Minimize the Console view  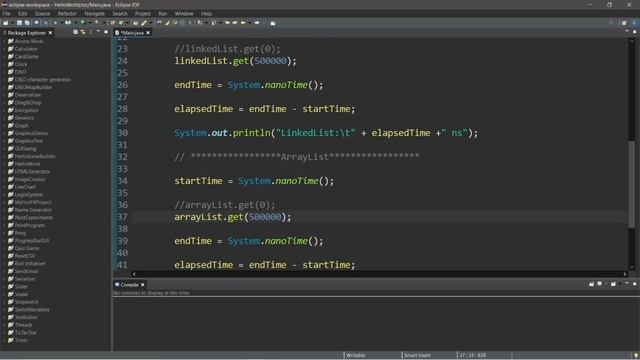click(627, 284)
